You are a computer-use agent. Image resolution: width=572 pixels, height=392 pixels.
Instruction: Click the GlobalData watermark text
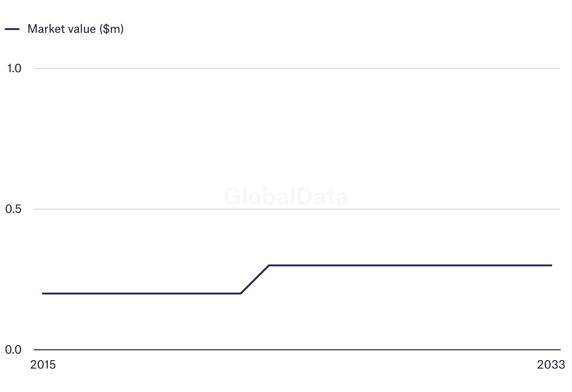[286, 196]
